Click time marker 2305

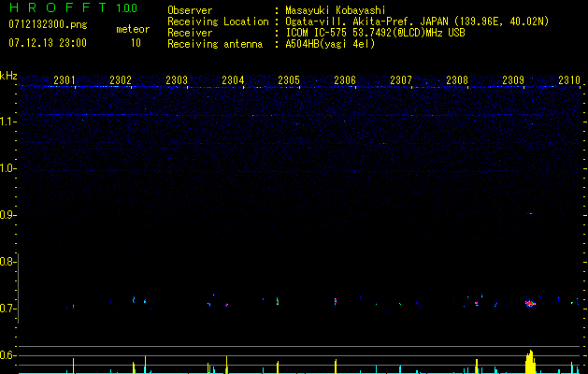pos(289,79)
